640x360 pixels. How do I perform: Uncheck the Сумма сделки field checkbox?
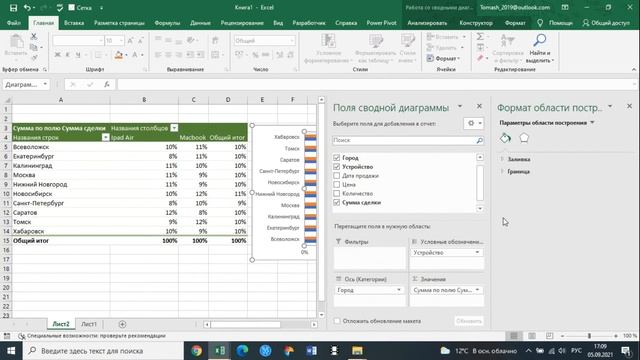click(x=337, y=202)
